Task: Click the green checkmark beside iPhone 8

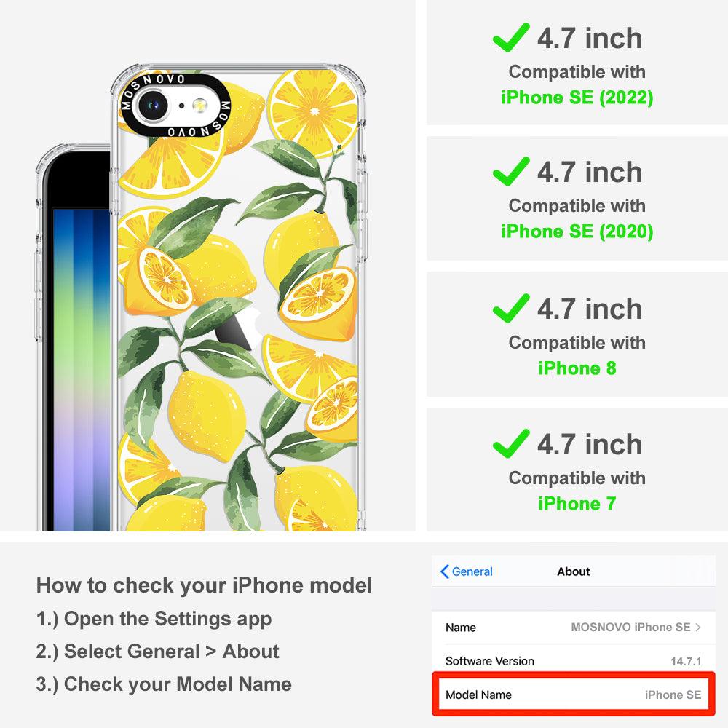Action: click(x=511, y=308)
